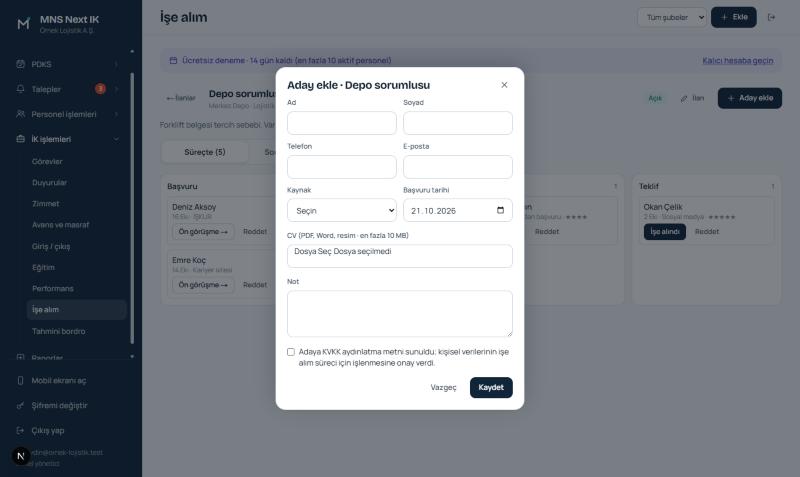Screen dimensions: 800x477
Task: Click the PDKS sidebar icon
Action: point(20,64)
